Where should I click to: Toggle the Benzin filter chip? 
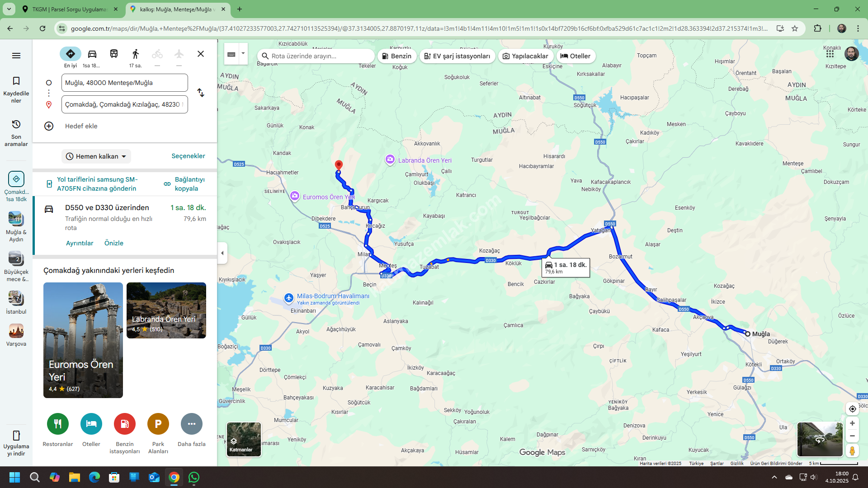point(397,56)
